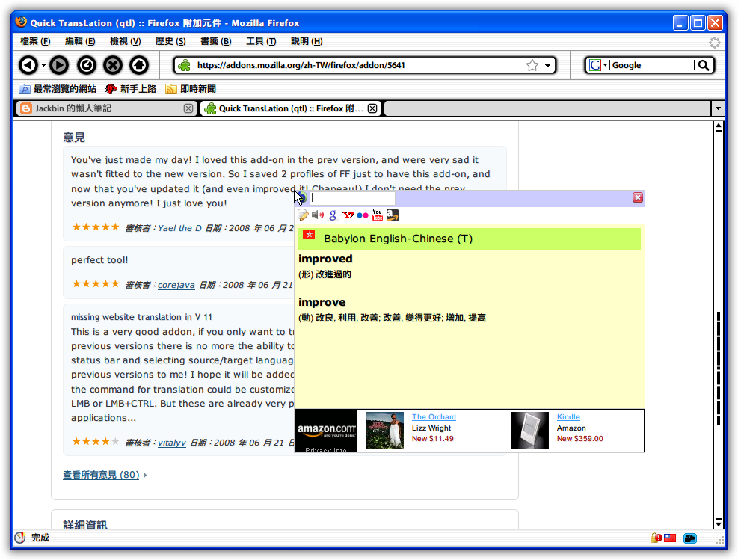Open The Orchard album link
The width and height of the screenshot is (738, 560).
point(434,417)
